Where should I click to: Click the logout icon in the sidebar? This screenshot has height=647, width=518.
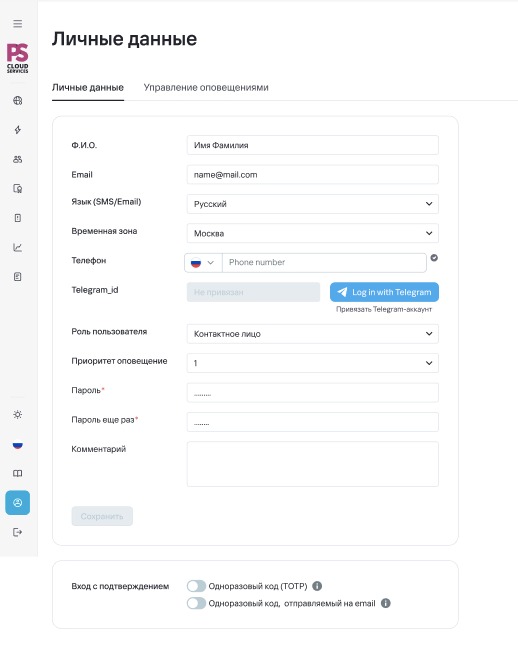click(17, 532)
